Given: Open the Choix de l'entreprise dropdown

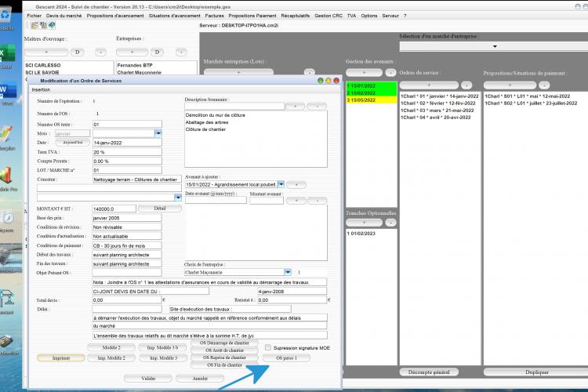Looking at the screenshot, I should 288,272.
